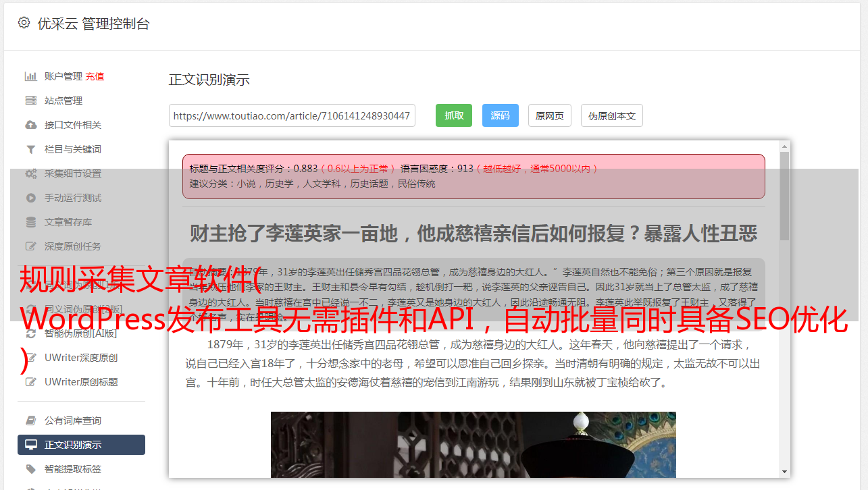Focus the toutiao article URL input field
Viewport: 868px width, 490px height.
point(292,115)
